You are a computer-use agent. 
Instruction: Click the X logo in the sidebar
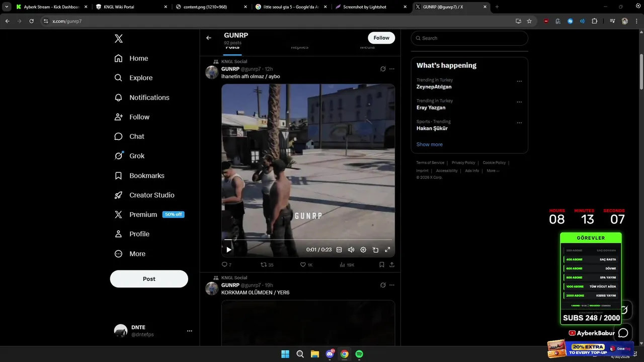[118, 39]
